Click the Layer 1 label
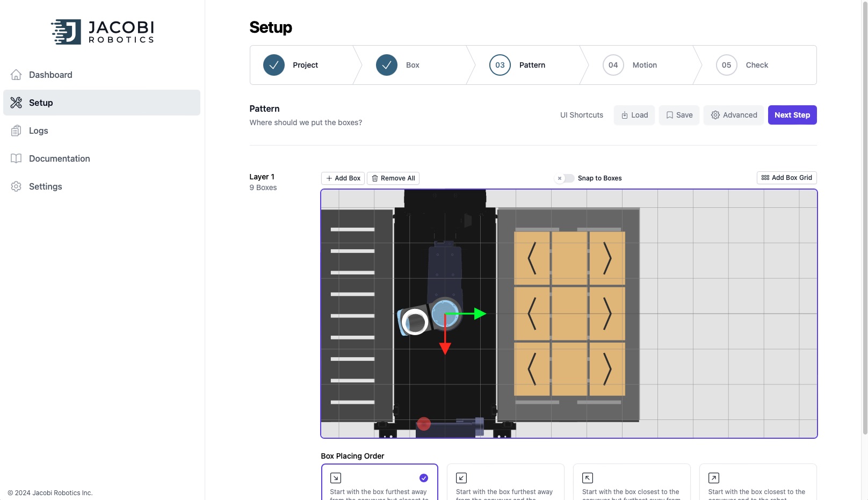 click(x=262, y=177)
